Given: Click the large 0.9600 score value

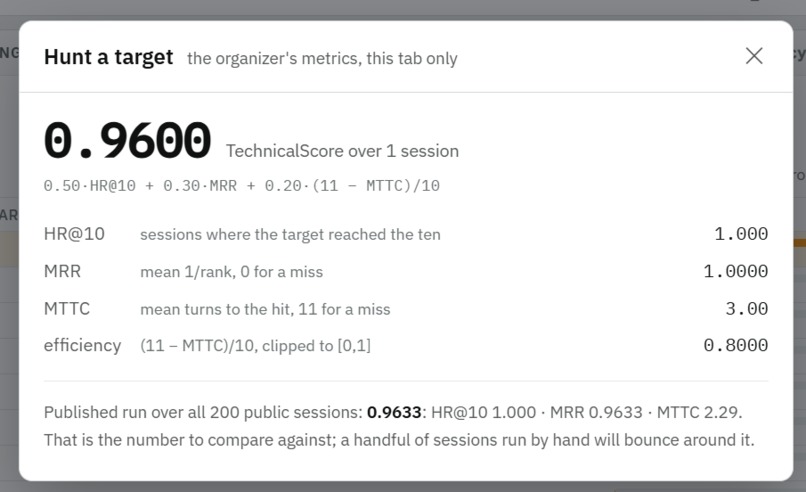Looking at the screenshot, I should pyautogui.click(x=127, y=140).
